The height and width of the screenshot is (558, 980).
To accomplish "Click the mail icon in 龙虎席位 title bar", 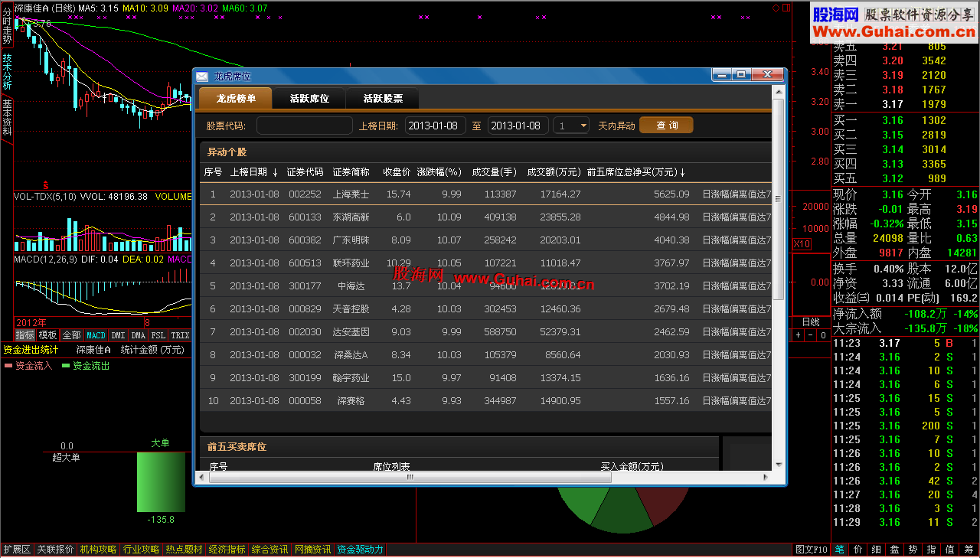I will tap(202, 76).
